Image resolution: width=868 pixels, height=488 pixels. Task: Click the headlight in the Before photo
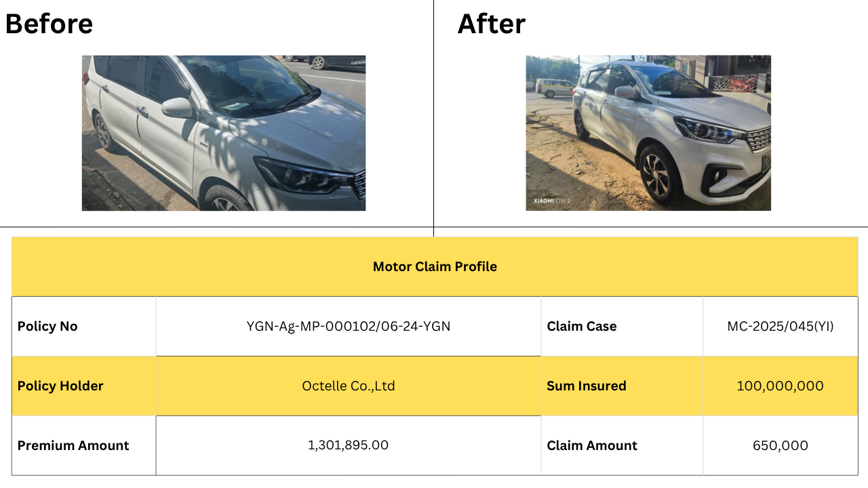click(x=298, y=176)
